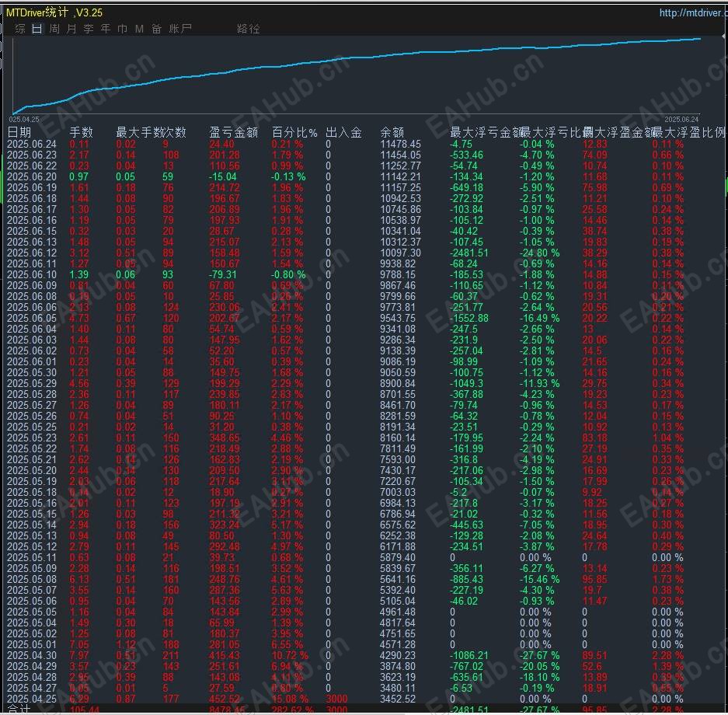Open the 周 weekly tab
728x715 pixels.
click(54, 29)
